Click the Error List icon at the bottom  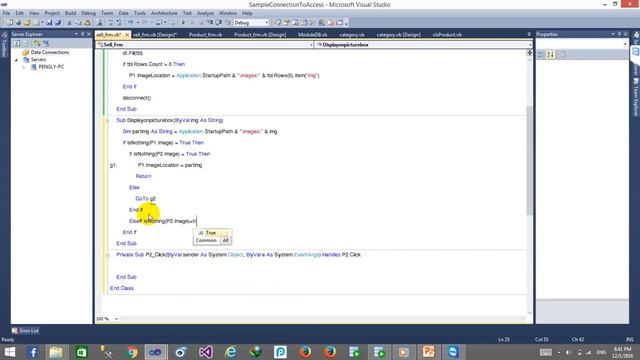(x=15, y=331)
